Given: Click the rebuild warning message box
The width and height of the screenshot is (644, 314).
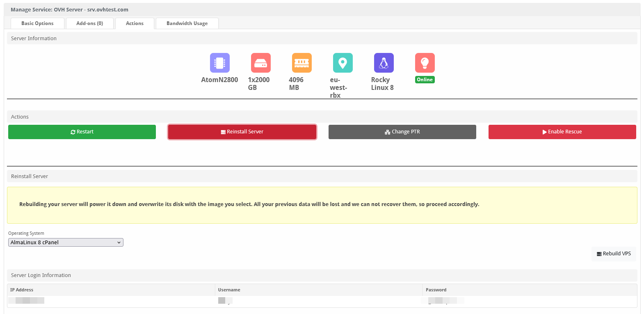Looking at the screenshot, I should click(x=322, y=205).
